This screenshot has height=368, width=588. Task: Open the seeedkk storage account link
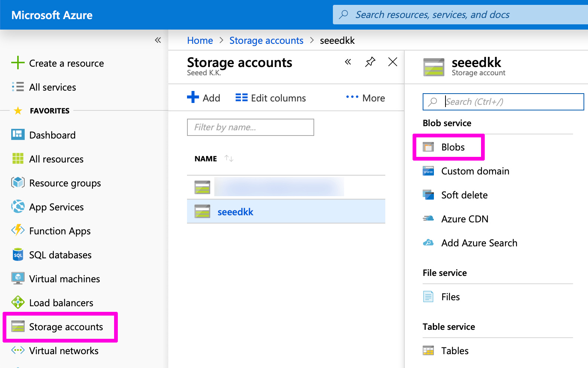[x=235, y=212]
